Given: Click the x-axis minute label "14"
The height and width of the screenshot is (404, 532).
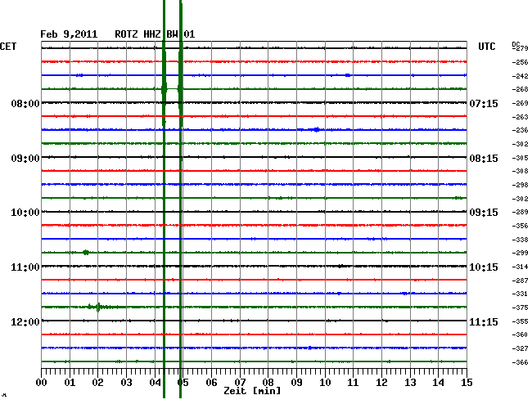Looking at the screenshot, I should coord(438,383).
